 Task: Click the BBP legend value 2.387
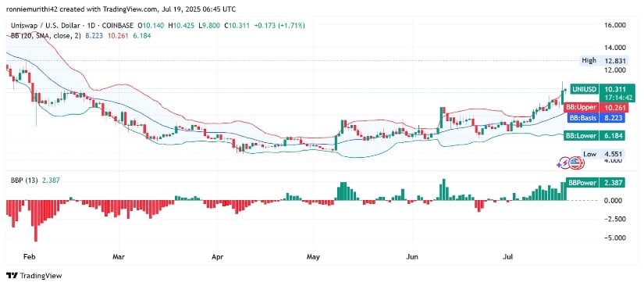52,180
